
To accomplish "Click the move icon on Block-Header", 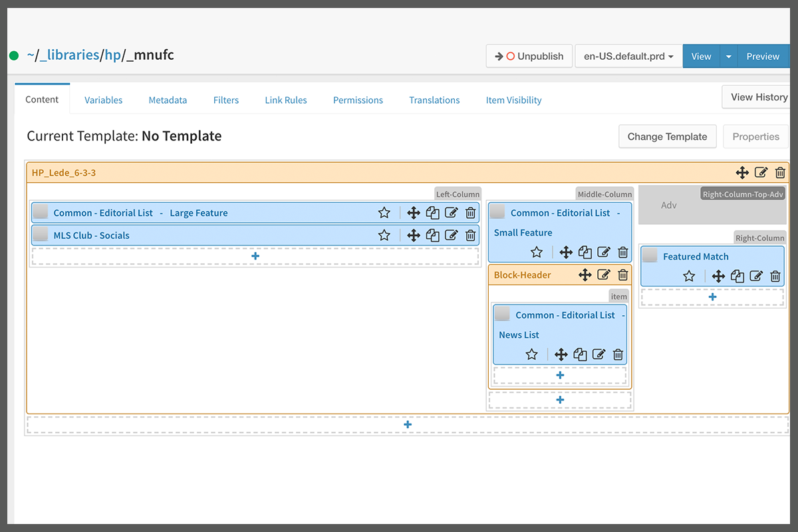I will click(x=585, y=275).
